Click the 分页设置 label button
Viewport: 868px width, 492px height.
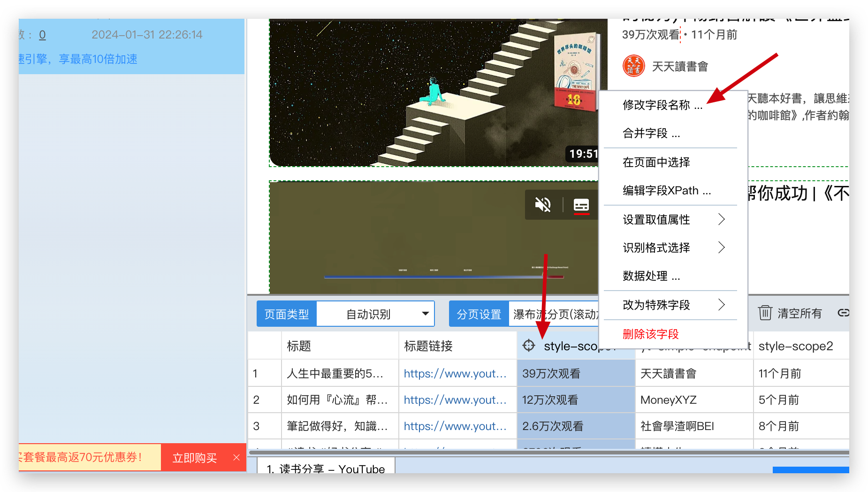click(479, 314)
